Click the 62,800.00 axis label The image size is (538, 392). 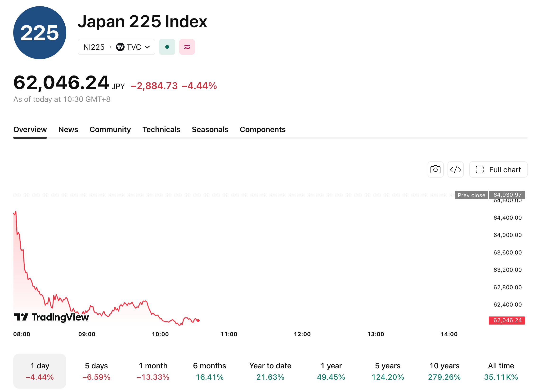508,287
